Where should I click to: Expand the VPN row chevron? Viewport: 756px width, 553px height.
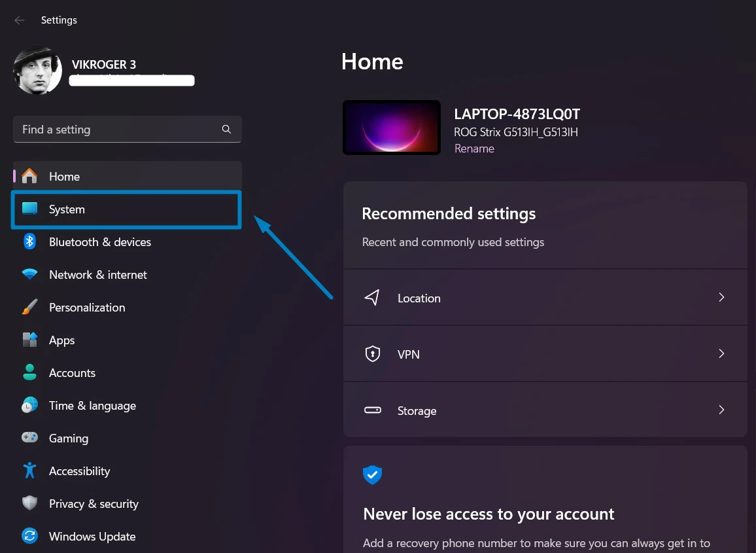coord(721,353)
